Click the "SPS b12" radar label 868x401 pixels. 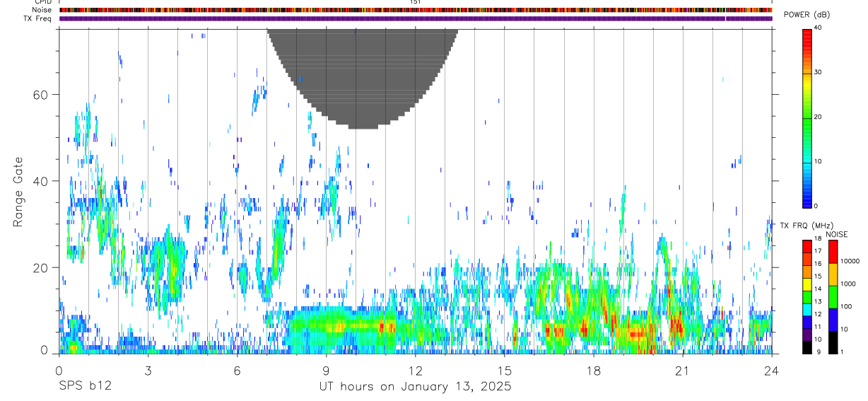point(85,387)
